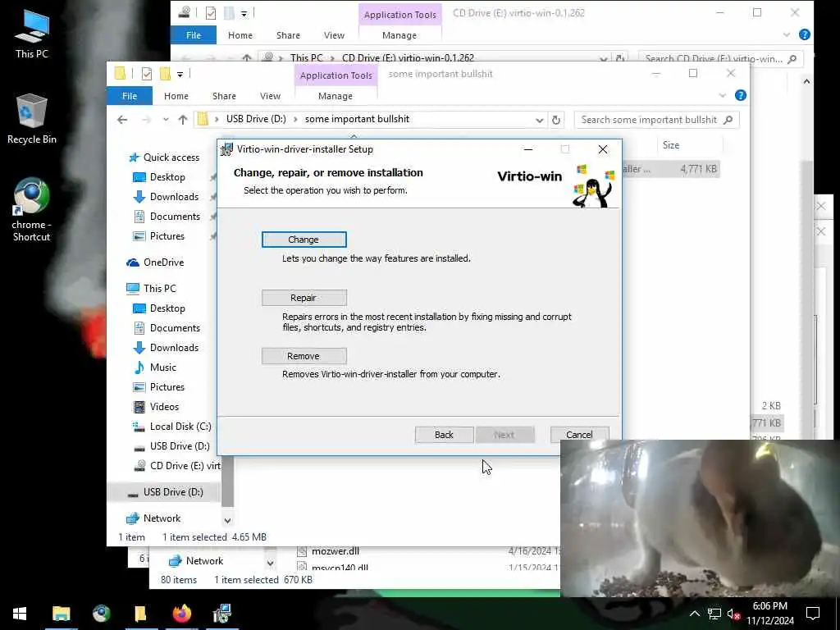The width and height of the screenshot is (840, 630).
Task: Click up arrow in USB Drive window
Action: point(183,120)
